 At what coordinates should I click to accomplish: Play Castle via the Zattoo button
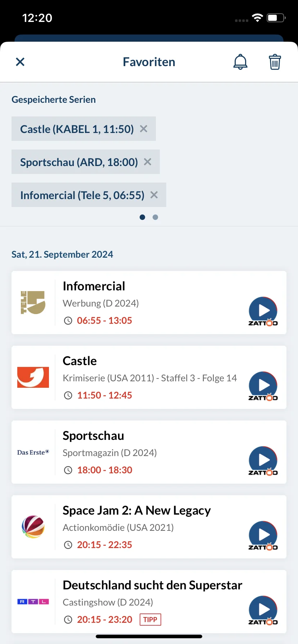(x=263, y=386)
